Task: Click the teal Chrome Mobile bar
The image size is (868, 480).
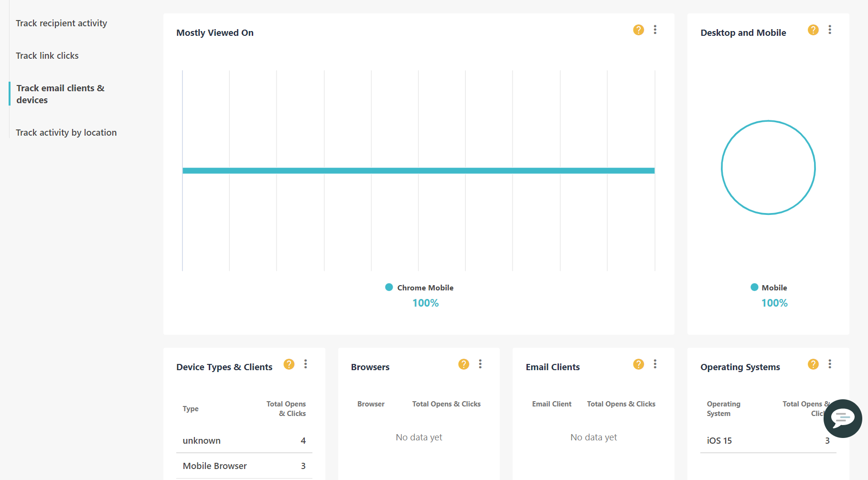Action: [x=418, y=171]
